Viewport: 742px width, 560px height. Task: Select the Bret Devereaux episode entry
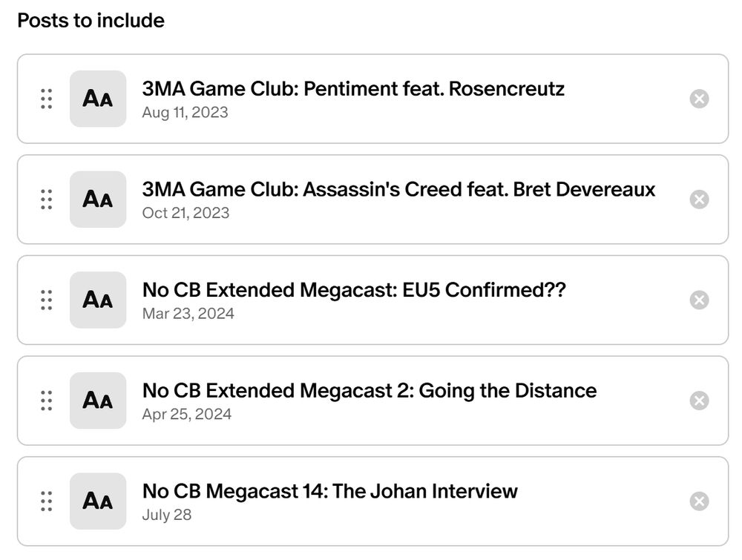coord(398,190)
